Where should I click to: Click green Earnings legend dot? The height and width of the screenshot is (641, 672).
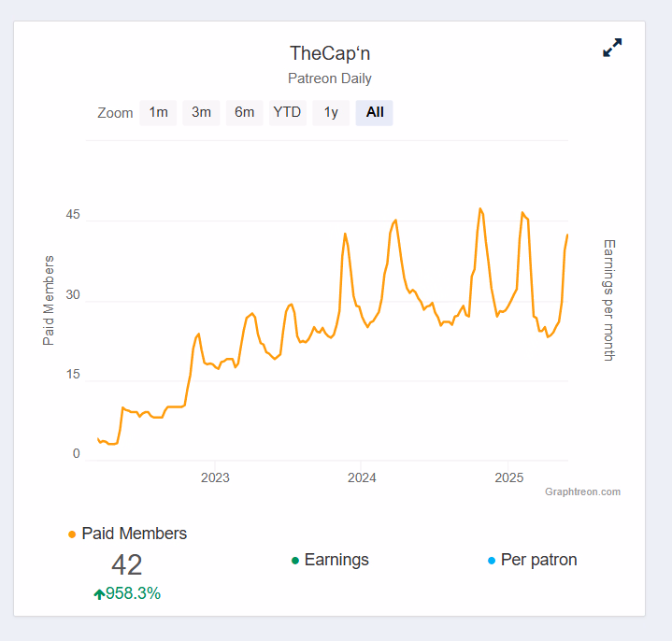pos(295,561)
